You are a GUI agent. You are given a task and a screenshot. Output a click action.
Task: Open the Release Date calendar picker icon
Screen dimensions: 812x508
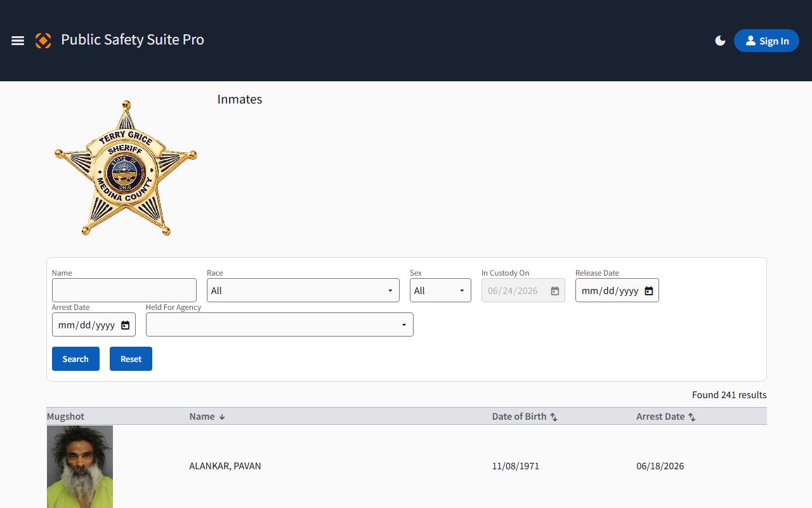pyautogui.click(x=649, y=291)
